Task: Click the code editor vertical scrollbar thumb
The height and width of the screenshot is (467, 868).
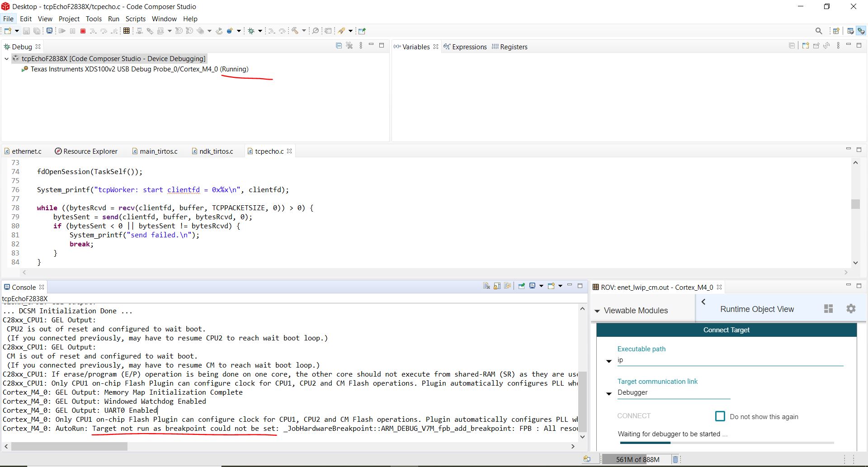Action: [855, 204]
